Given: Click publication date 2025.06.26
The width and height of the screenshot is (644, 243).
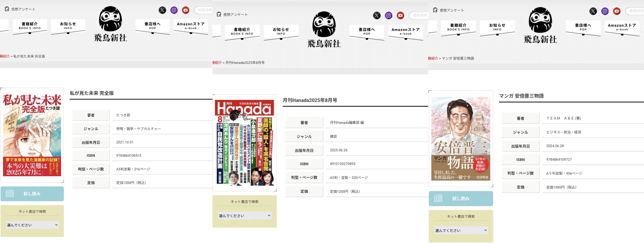Looking at the screenshot, I should (x=339, y=150).
